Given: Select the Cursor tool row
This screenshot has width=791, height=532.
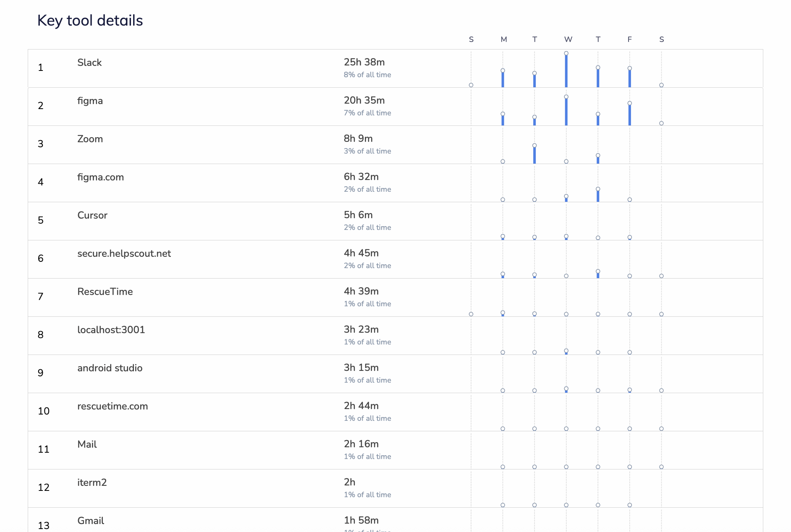Looking at the screenshot, I should pyautogui.click(x=395, y=221).
